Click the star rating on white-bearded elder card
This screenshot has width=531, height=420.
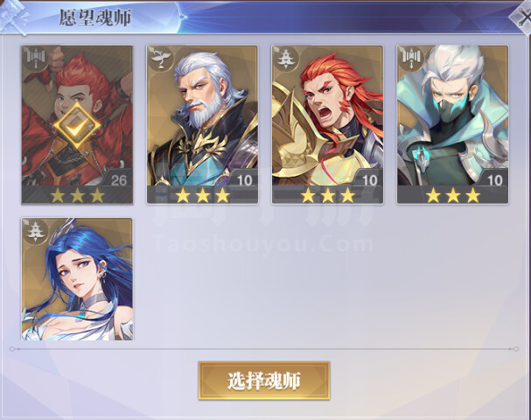pyautogui.click(x=202, y=195)
